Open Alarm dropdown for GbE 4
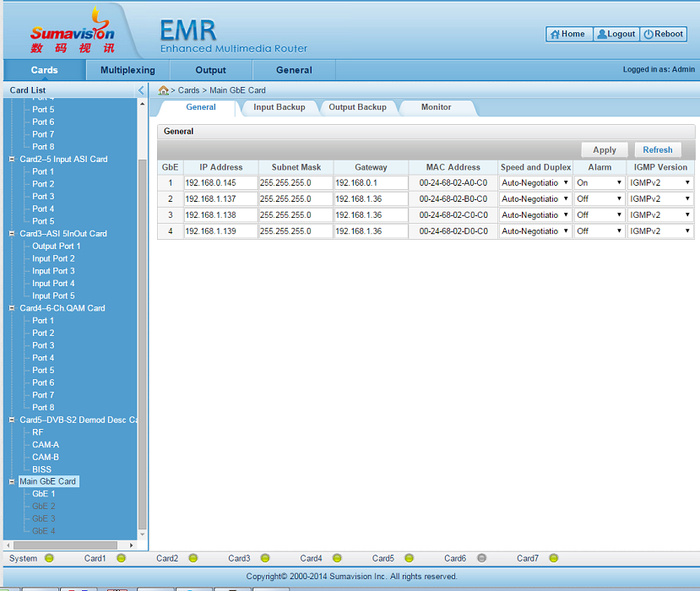The image size is (700, 591). (x=600, y=230)
